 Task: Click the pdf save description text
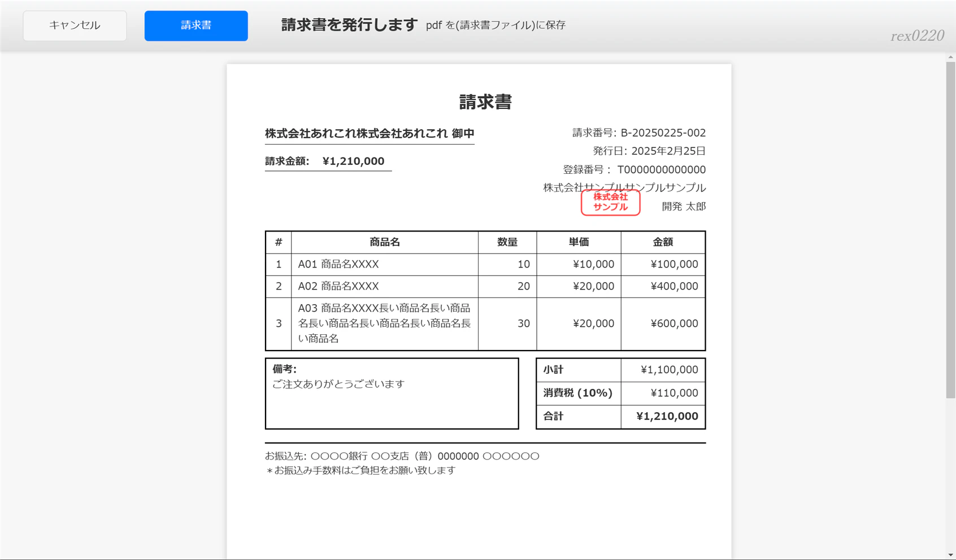pyautogui.click(x=496, y=25)
